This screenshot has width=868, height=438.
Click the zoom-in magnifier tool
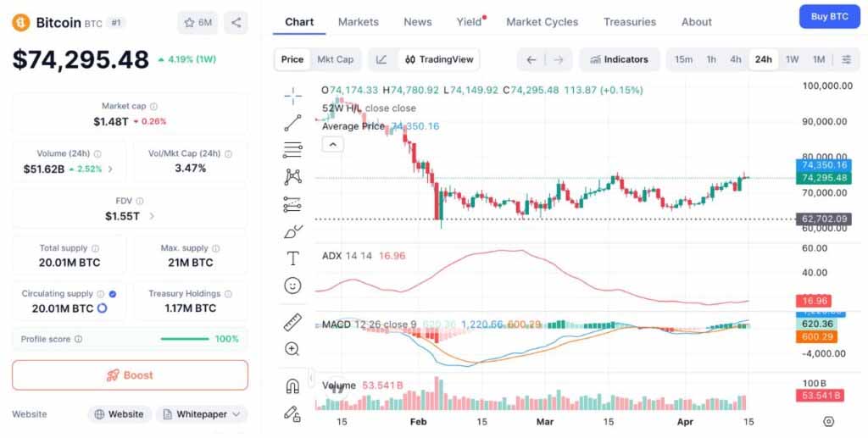(x=293, y=349)
